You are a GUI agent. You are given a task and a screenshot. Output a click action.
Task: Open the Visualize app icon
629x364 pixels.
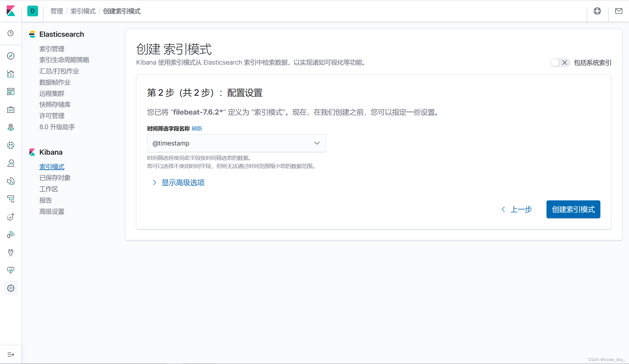pos(11,74)
